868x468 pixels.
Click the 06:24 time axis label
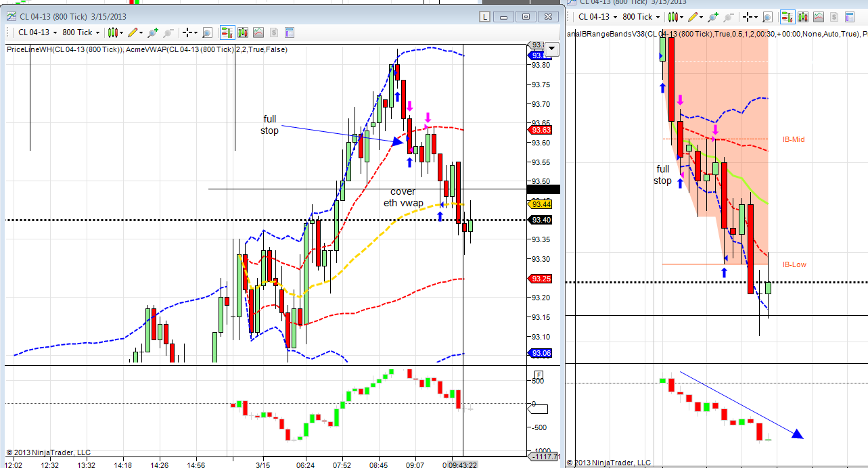click(305, 464)
